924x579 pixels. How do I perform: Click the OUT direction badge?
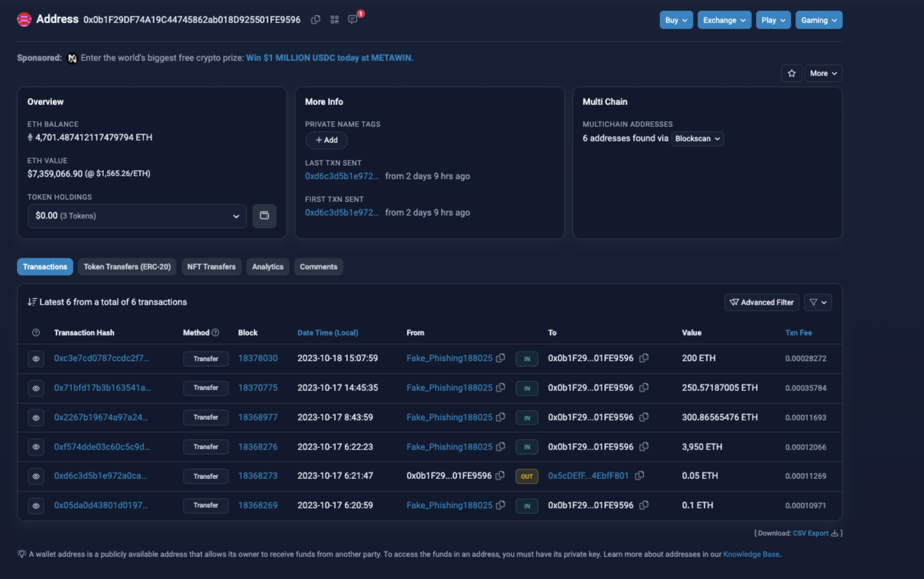(527, 476)
